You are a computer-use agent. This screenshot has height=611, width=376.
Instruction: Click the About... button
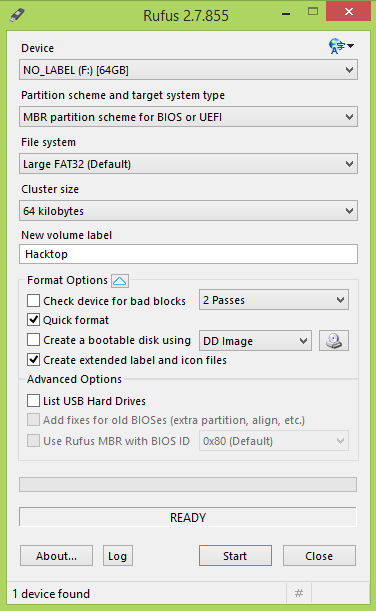pos(56,556)
